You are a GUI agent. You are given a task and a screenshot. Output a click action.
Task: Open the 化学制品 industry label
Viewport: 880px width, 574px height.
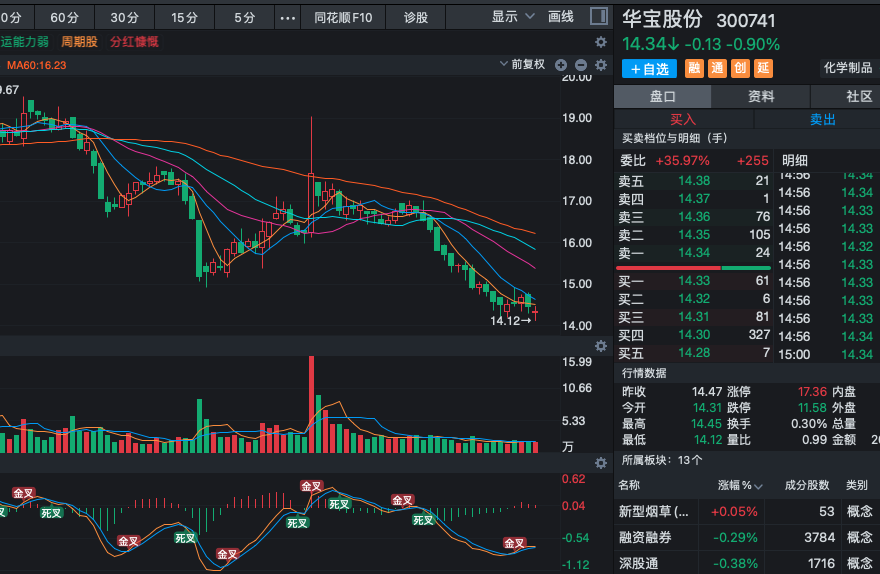[x=848, y=68]
